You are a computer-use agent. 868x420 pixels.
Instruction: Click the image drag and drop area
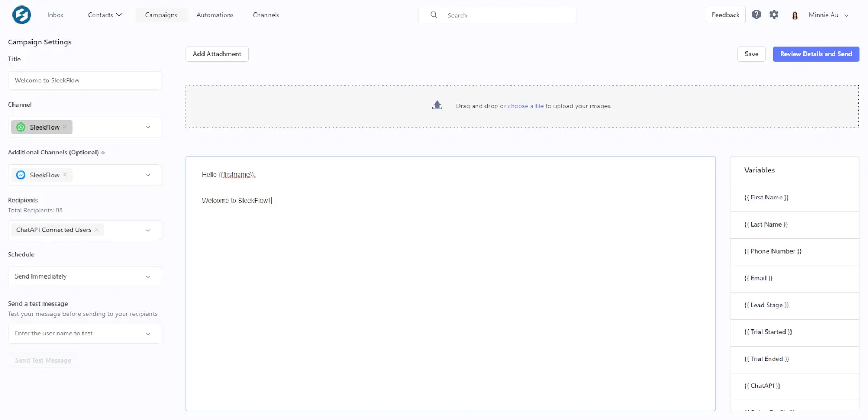click(522, 106)
